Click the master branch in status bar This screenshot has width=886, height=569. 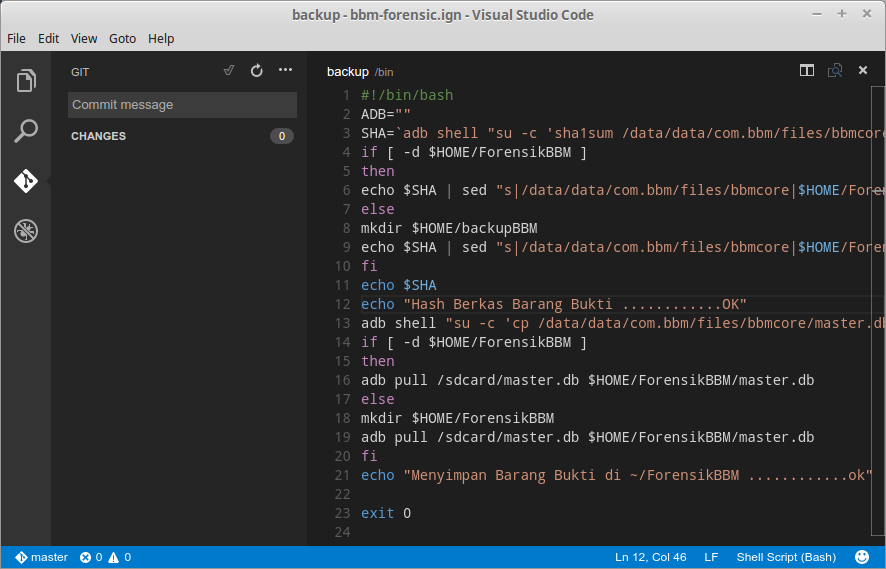tap(41, 557)
